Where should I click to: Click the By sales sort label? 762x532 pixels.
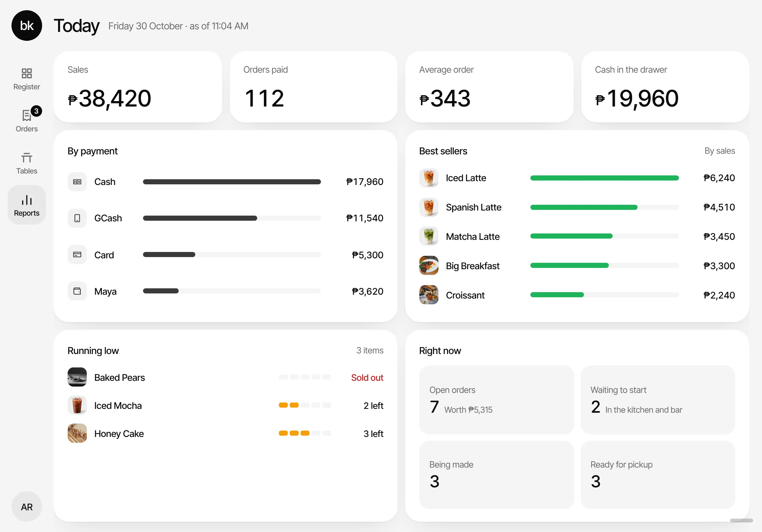tap(720, 151)
